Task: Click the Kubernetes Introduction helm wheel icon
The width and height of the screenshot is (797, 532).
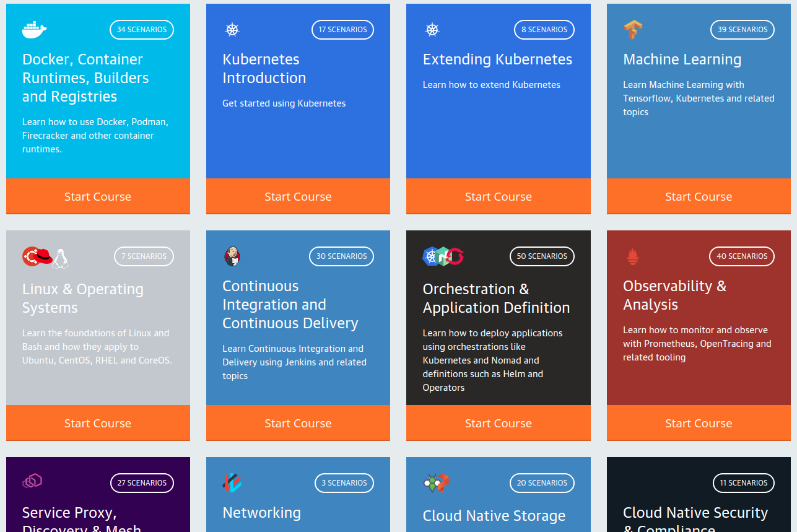Action: 232,29
